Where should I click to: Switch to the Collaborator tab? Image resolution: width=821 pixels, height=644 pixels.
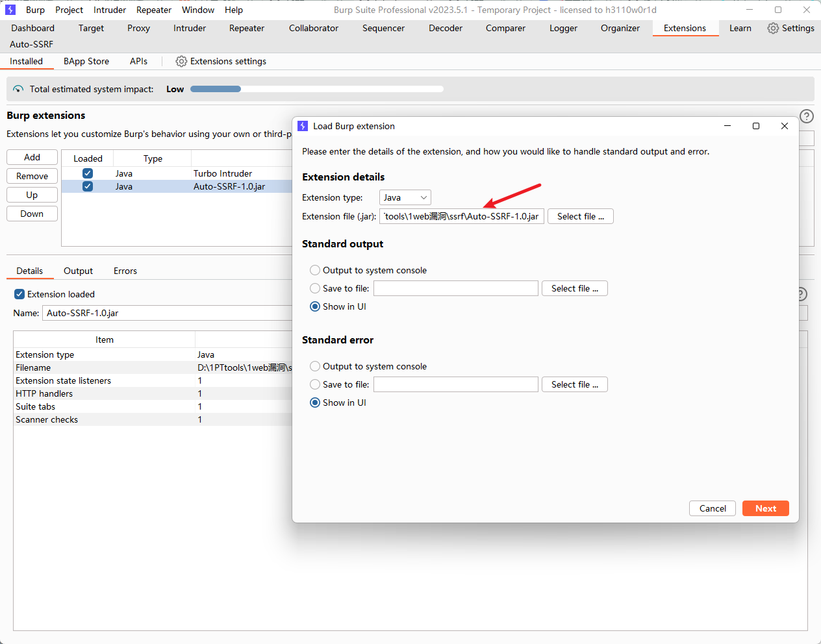click(x=314, y=28)
